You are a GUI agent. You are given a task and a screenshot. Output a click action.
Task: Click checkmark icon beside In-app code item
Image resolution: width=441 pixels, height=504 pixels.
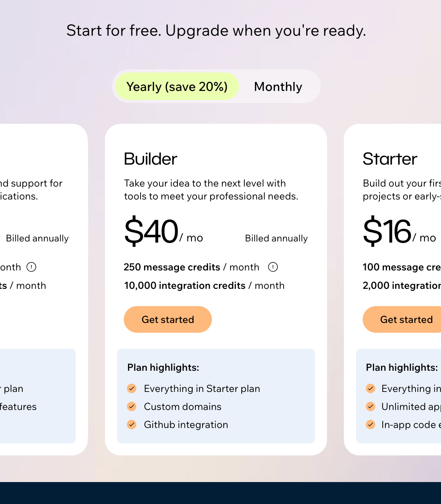(x=371, y=424)
